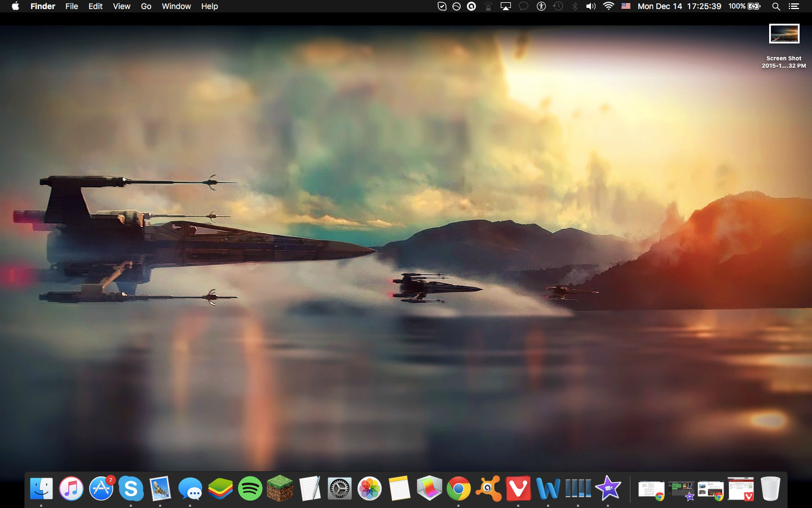This screenshot has height=508, width=812.
Task: Restore the minimized iMovie window in dock
Action: tap(681, 490)
